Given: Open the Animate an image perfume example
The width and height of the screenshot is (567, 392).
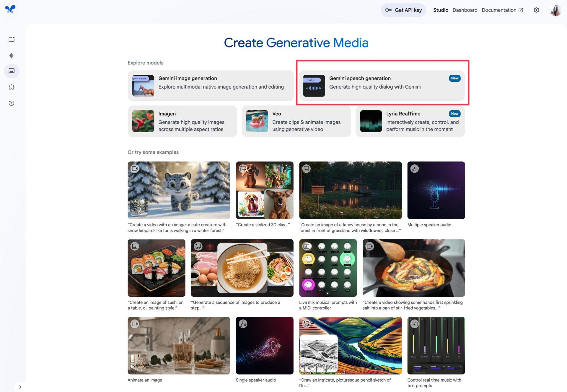Looking at the screenshot, I should (x=179, y=345).
